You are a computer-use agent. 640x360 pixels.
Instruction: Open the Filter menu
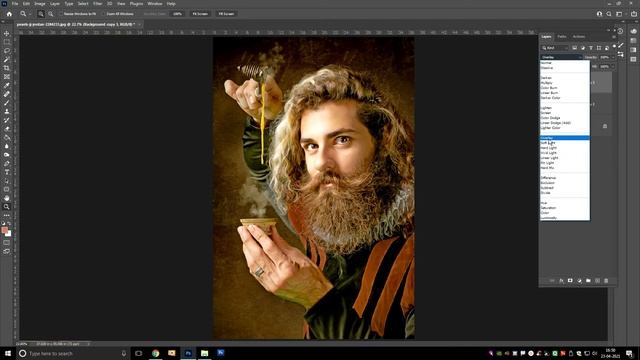tap(98, 4)
